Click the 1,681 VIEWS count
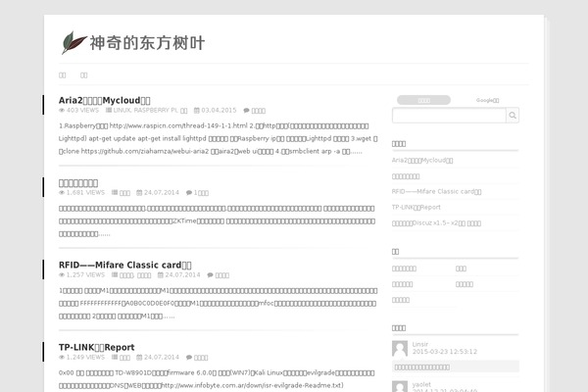 (85, 193)
